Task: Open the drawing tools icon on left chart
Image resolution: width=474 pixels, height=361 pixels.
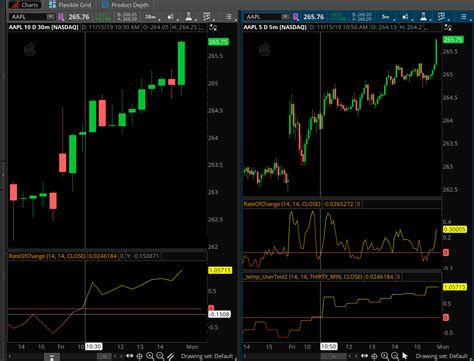Action: (170, 356)
